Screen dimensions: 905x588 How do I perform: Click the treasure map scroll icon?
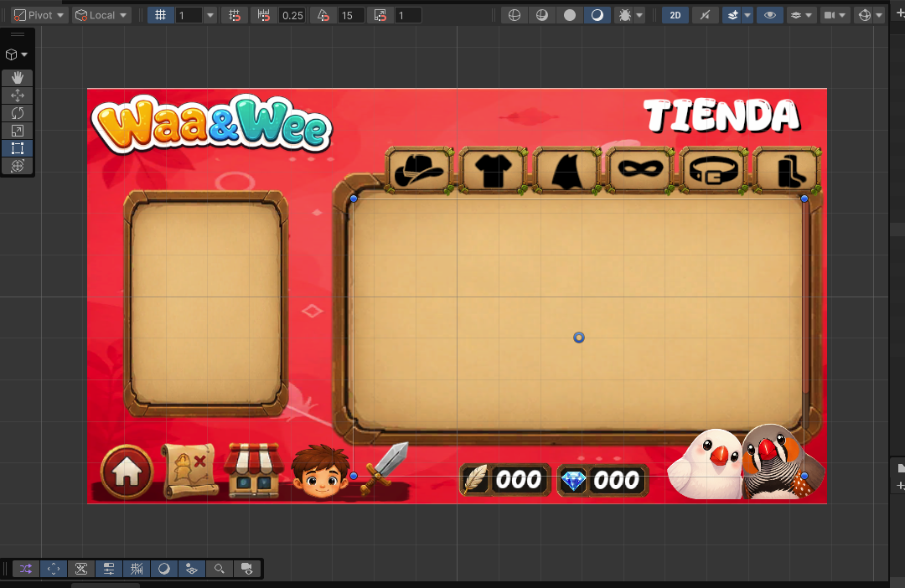click(190, 471)
